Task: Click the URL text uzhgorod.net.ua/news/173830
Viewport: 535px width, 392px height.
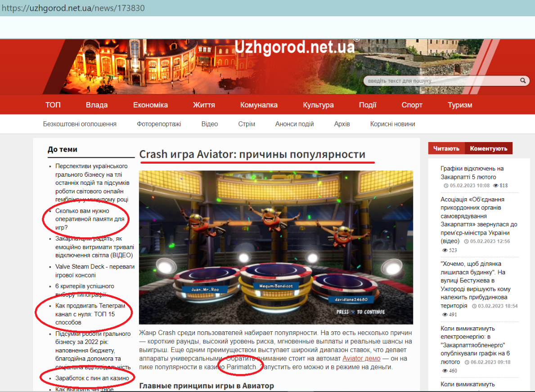Action: [73, 8]
